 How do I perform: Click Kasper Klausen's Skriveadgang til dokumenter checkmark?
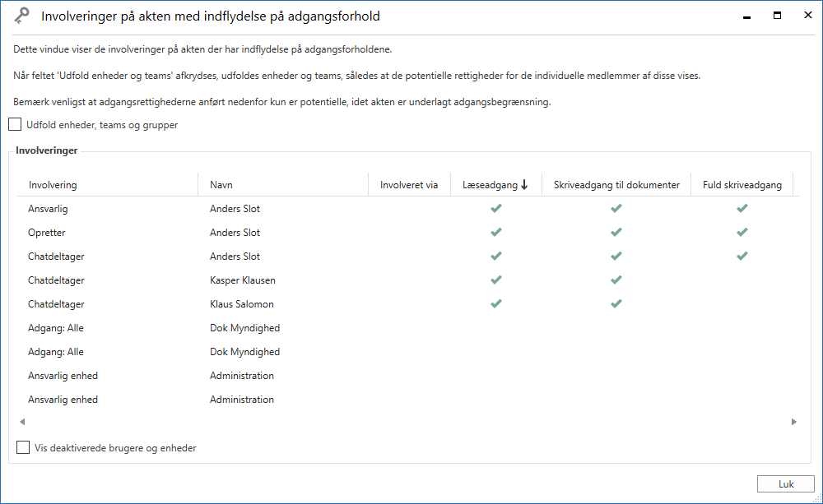point(616,280)
